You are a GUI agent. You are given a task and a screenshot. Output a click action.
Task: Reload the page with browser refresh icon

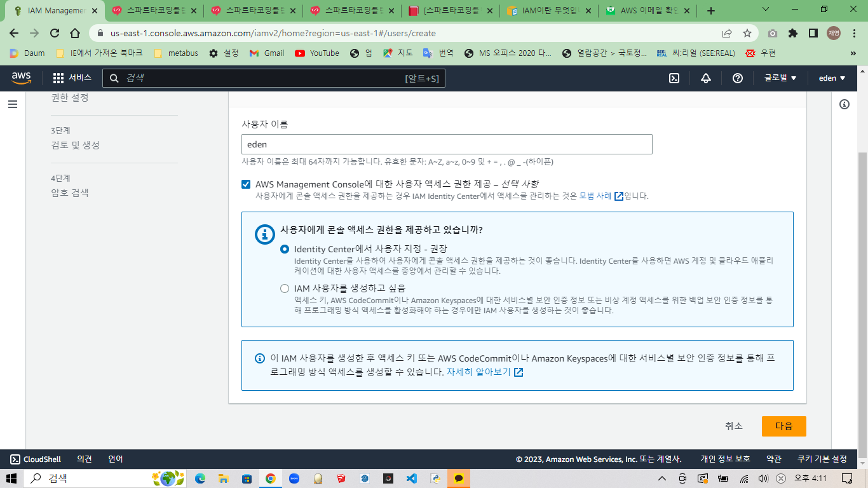[x=55, y=33]
